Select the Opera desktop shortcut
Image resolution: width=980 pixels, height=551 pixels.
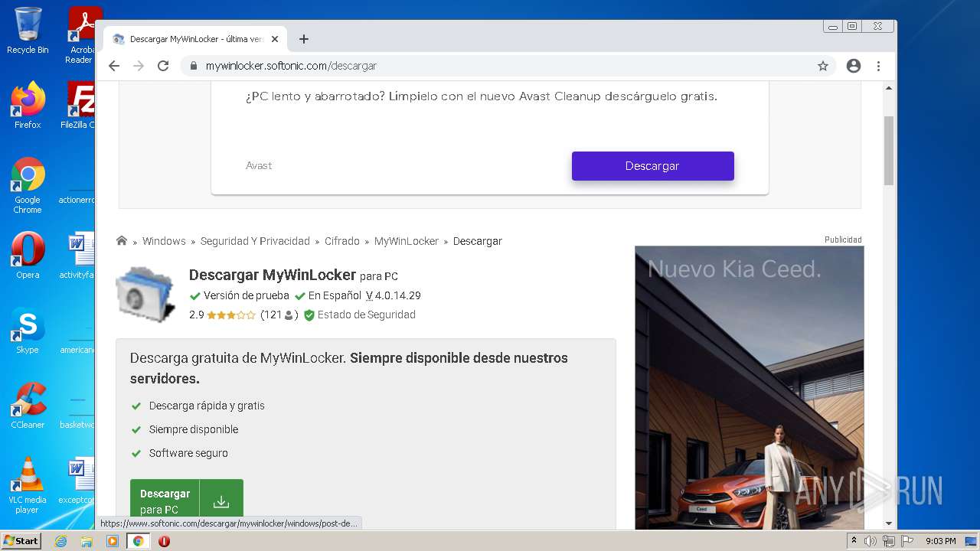(x=28, y=255)
